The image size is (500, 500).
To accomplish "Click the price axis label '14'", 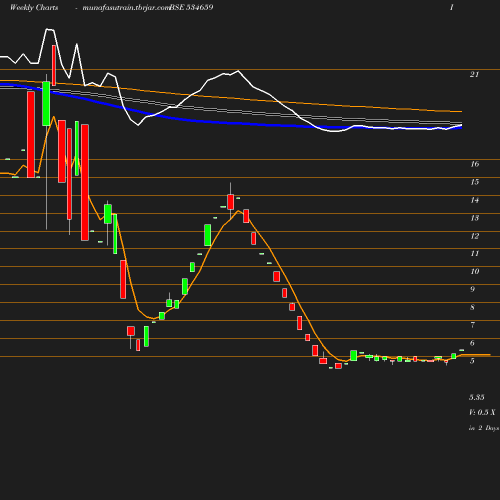I will coord(475,200).
